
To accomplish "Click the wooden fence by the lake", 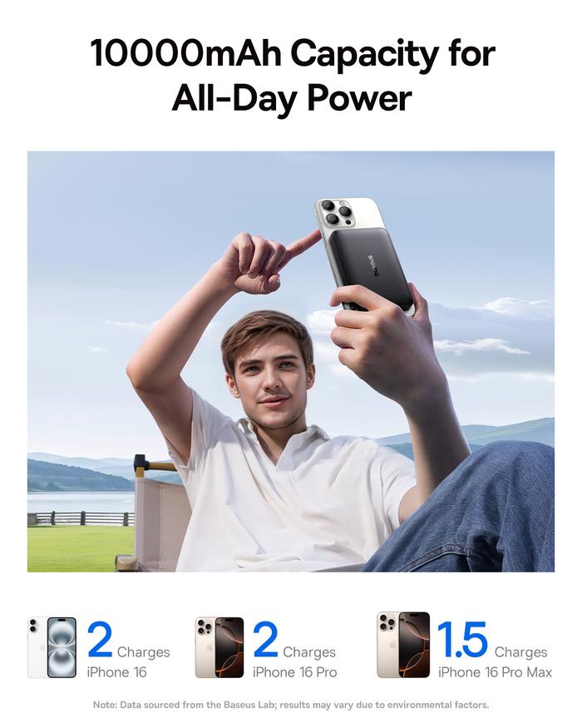I will pos(81,518).
